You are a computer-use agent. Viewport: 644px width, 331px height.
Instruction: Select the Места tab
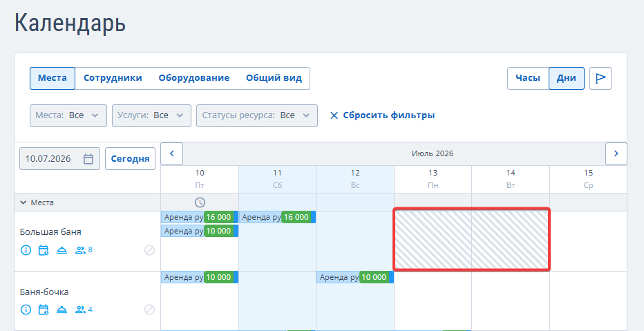[x=52, y=78]
